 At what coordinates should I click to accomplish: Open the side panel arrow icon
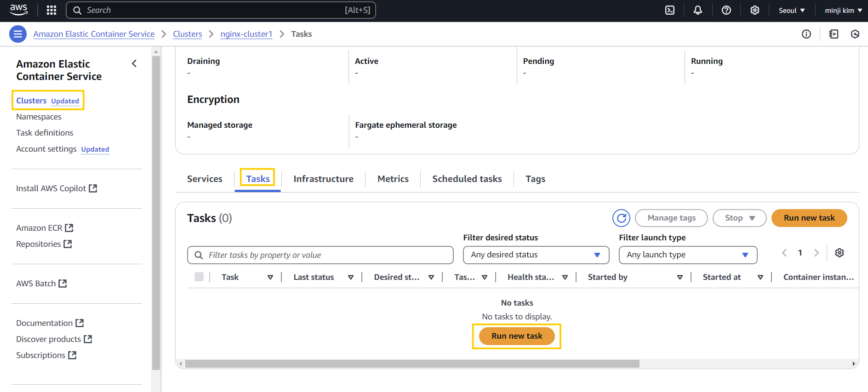point(834,34)
